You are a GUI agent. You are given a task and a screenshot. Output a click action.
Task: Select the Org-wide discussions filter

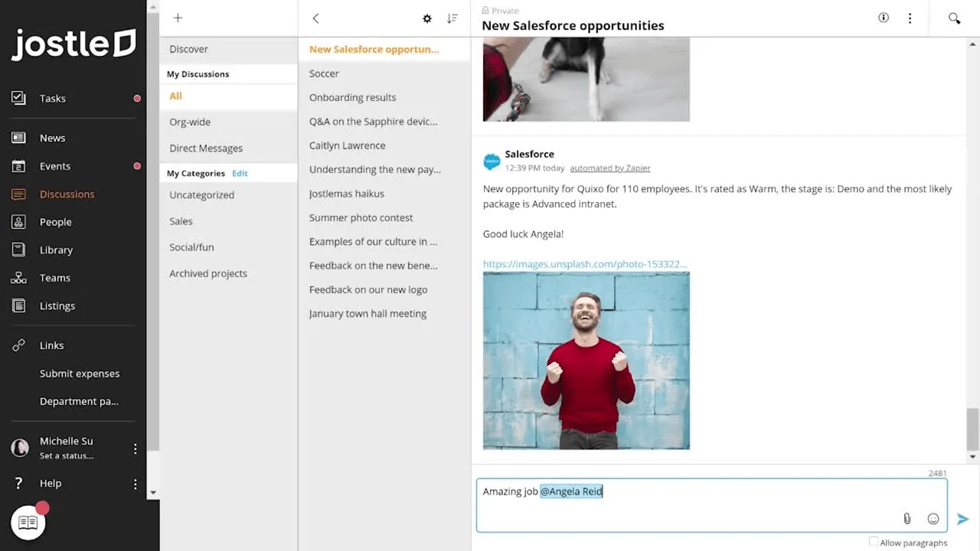190,122
